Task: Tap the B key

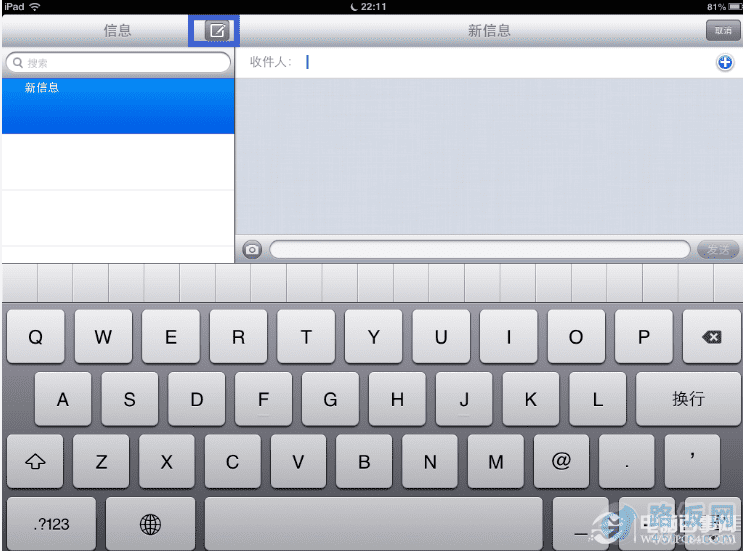Action: pyautogui.click(x=364, y=461)
